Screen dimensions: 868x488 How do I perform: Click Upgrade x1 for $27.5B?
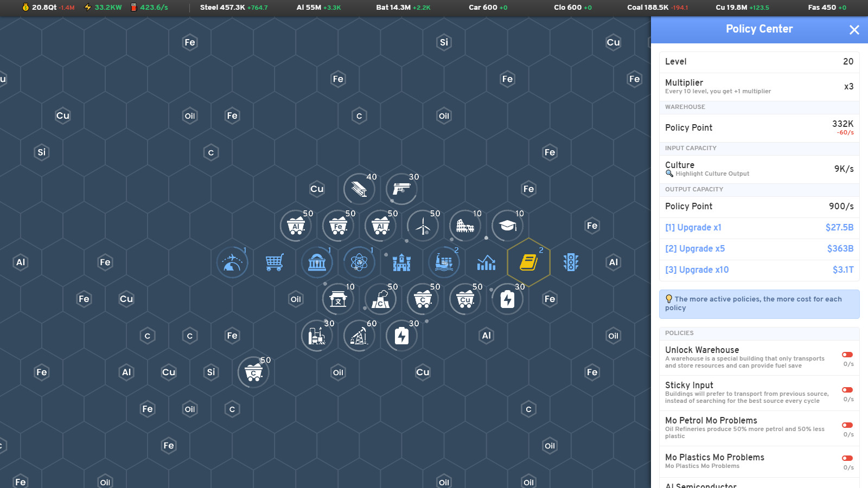tap(693, 227)
